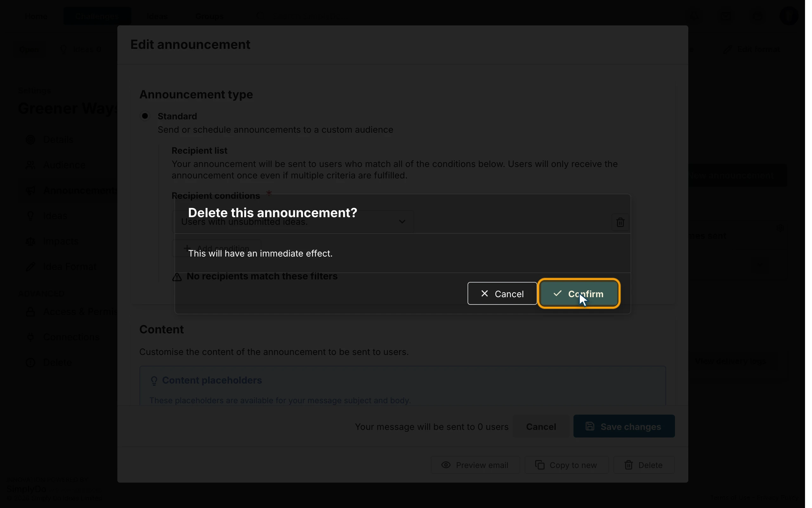812x508 pixels.
Task: Open Preview email
Action: 475,465
